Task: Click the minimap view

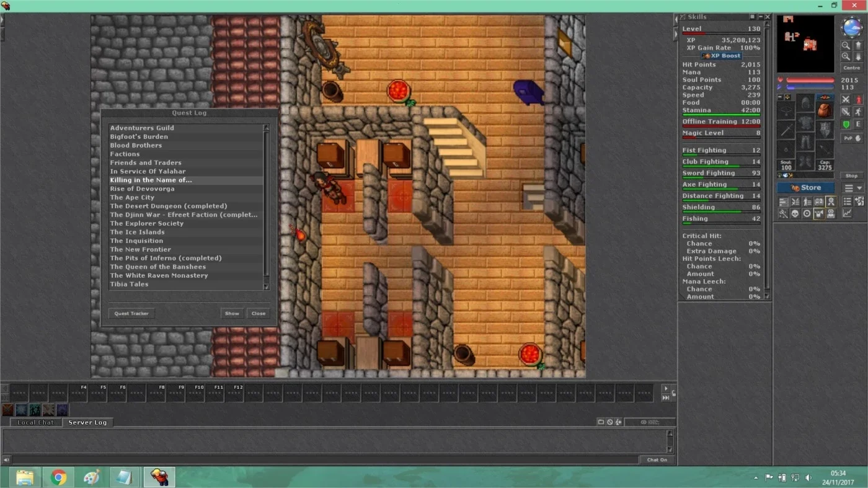Action: click(805, 43)
